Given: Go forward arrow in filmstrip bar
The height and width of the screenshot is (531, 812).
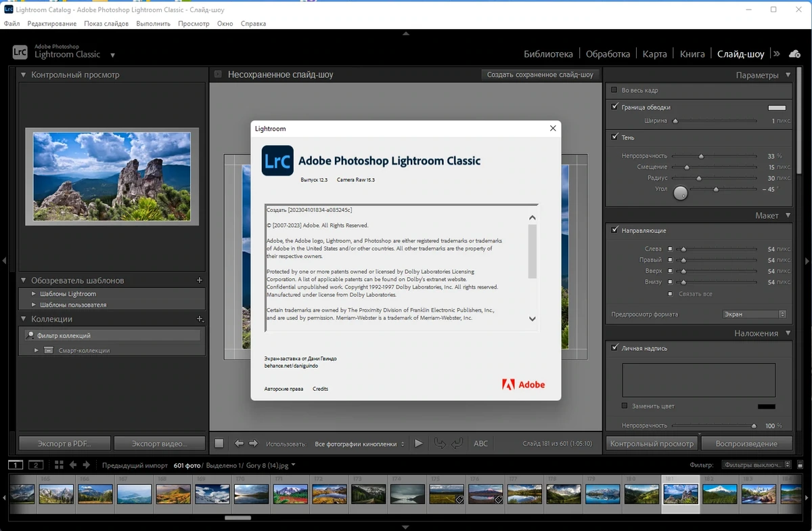Looking at the screenshot, I should click(x=87, y=465).
